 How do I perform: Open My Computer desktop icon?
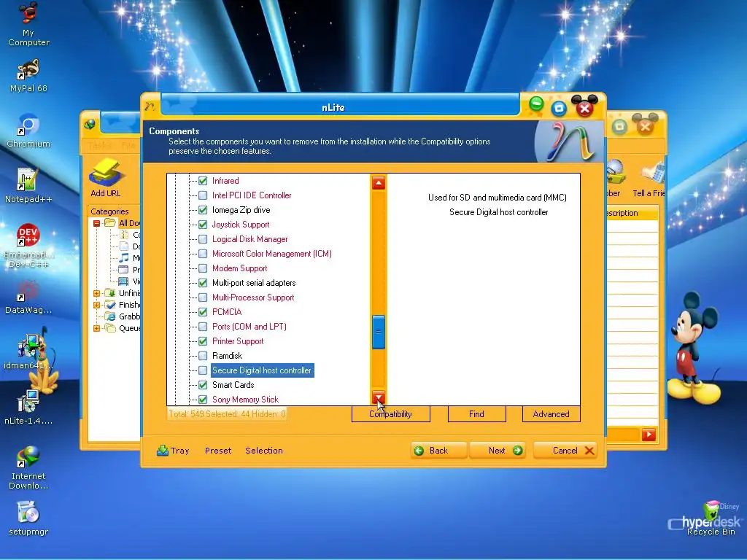point(28,24)
